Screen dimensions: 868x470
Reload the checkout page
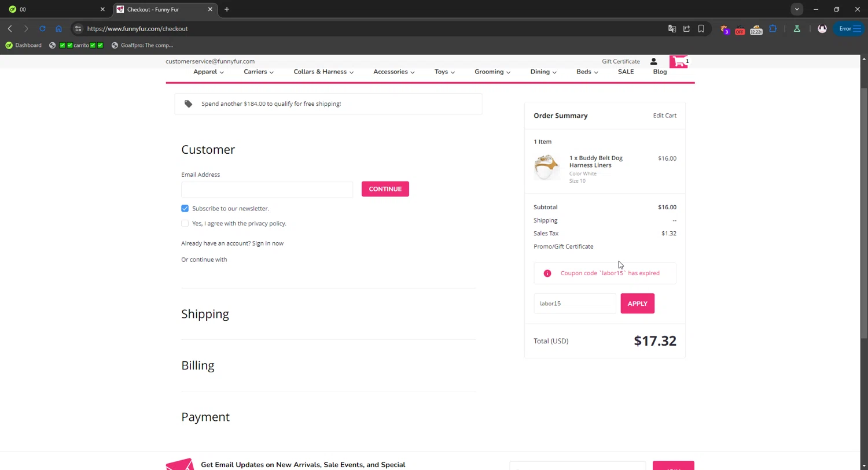42,28
